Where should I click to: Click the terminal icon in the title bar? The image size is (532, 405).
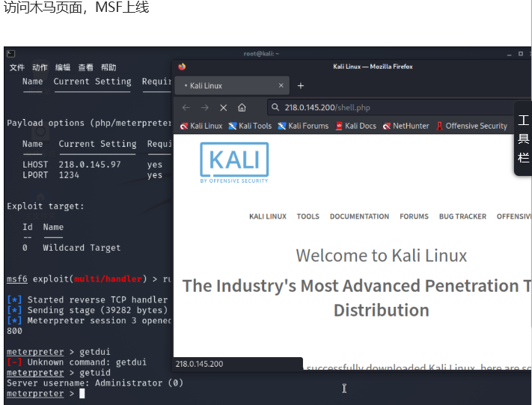point(11,54)
